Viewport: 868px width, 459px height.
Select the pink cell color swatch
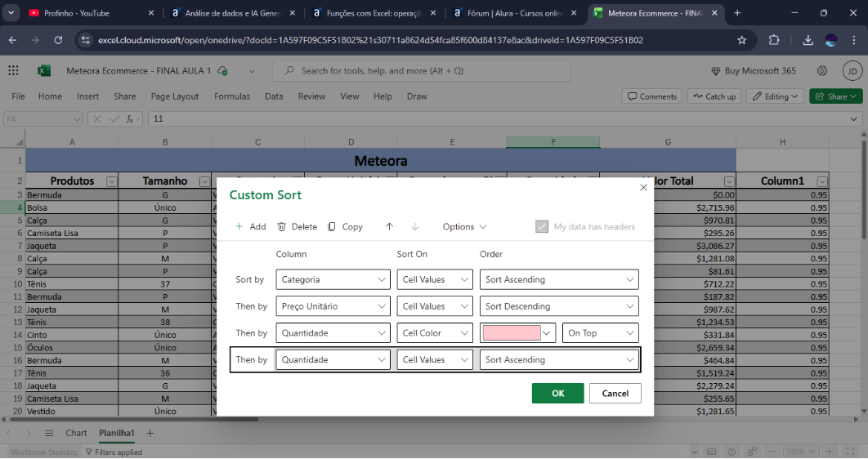512,333
